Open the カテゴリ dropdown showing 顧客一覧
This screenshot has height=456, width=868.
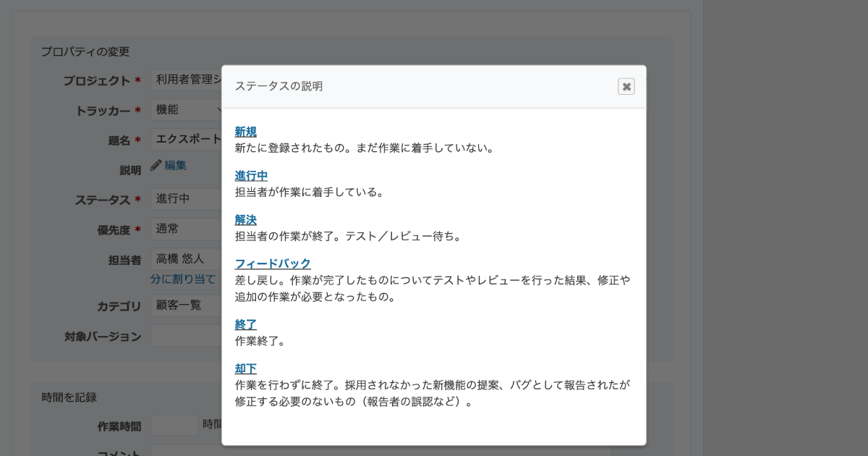pos(184,305)
